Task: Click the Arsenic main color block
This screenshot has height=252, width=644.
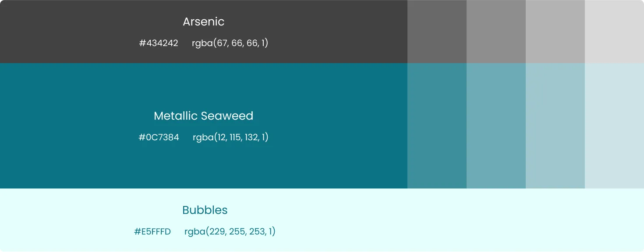Action: [x=204, y=32]
